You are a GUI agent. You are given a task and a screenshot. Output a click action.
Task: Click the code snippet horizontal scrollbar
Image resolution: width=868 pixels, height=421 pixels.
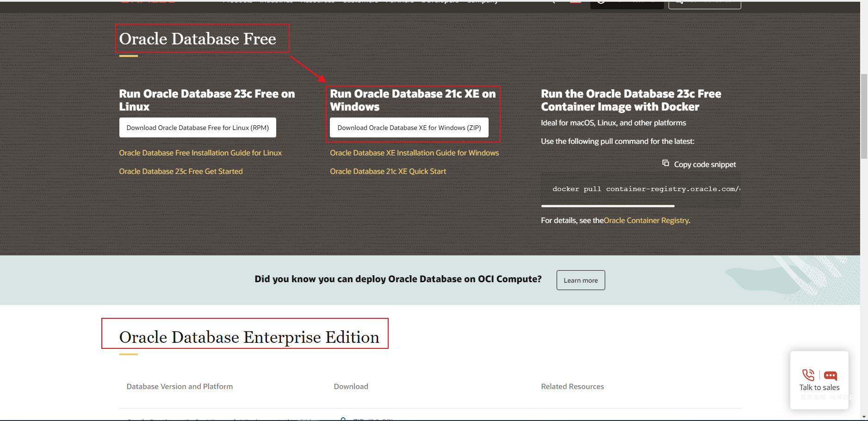(608, 206)
